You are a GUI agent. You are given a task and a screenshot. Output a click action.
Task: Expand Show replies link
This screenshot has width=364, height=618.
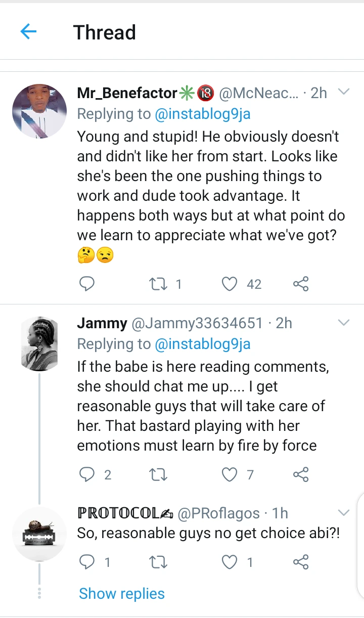pyautogui.click(x=122, y=594)
